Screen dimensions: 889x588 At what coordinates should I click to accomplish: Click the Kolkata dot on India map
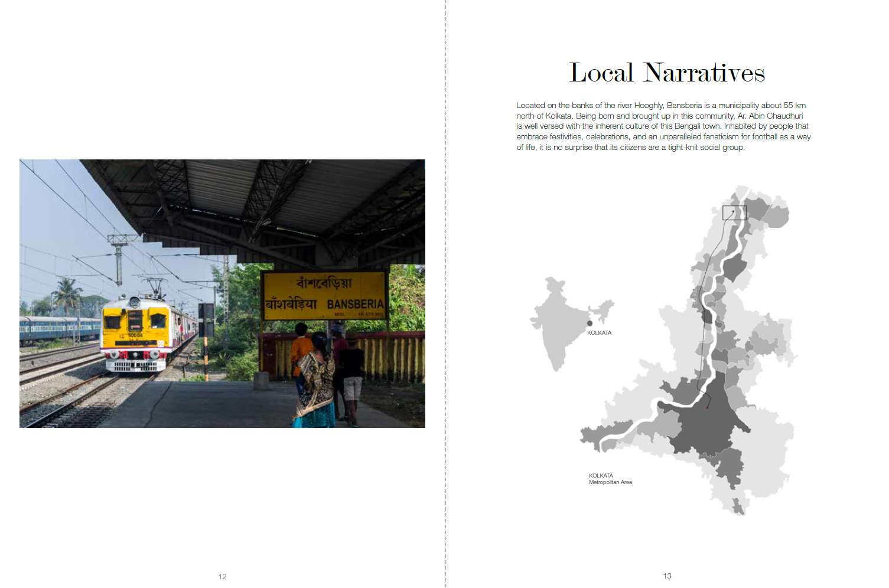(590, 324)
